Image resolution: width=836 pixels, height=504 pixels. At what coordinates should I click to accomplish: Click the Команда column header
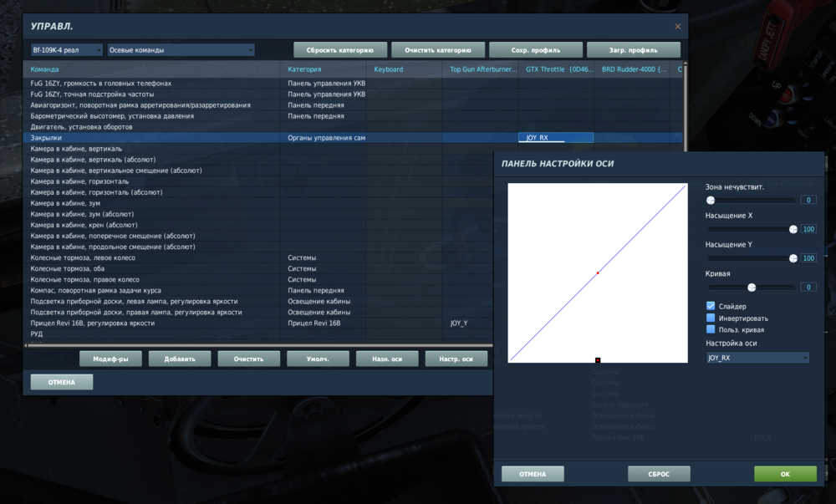[152, 69]
